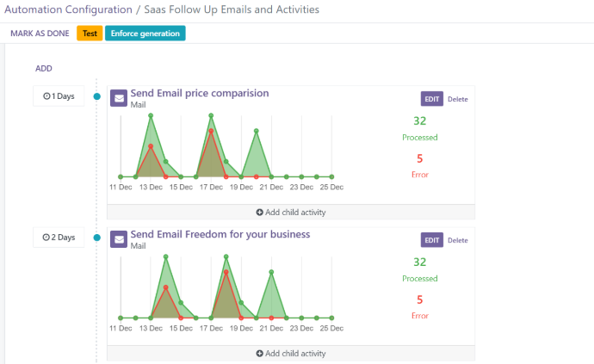The image size is (594, 364).
Task: Click mail icon of Freedom for your business activity
Action: tap(119, 238)
